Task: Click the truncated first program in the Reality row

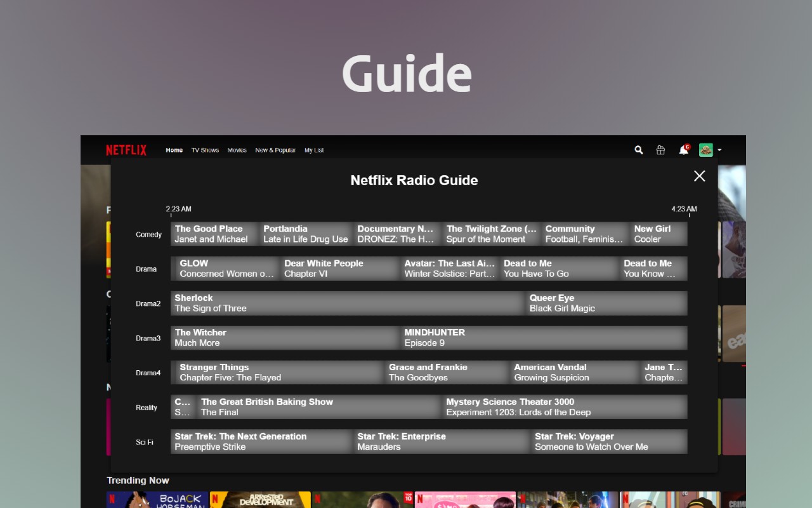Action: 183,407
